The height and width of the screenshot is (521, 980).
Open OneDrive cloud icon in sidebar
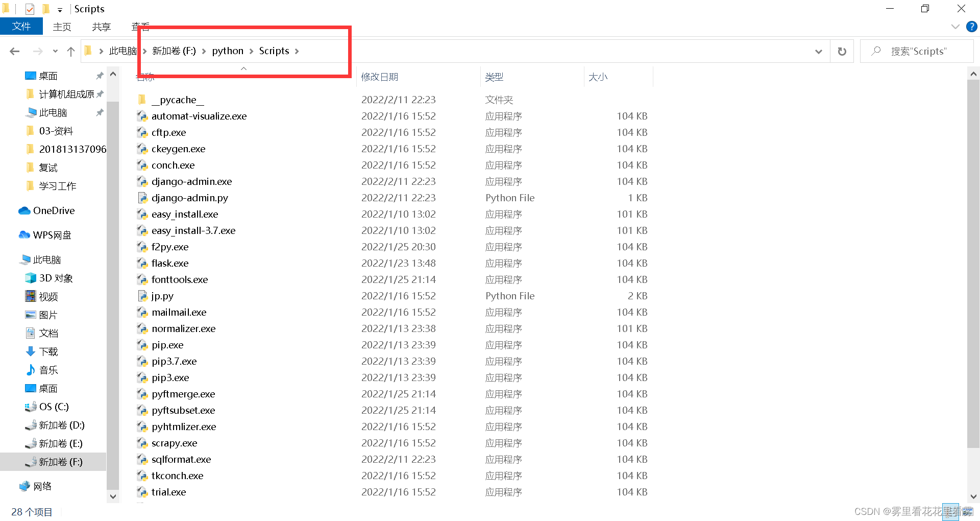pos(24,210)
